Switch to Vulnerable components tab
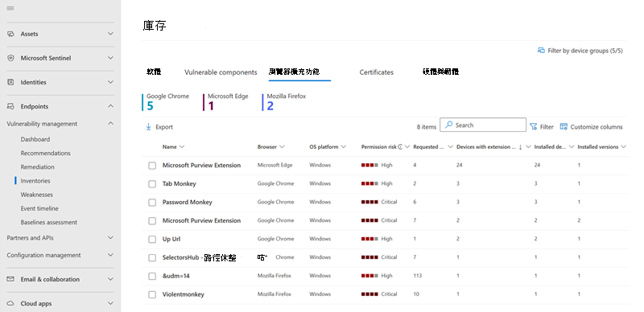The width and height of the screenshot is (644, 312). (x=221, y=72)
